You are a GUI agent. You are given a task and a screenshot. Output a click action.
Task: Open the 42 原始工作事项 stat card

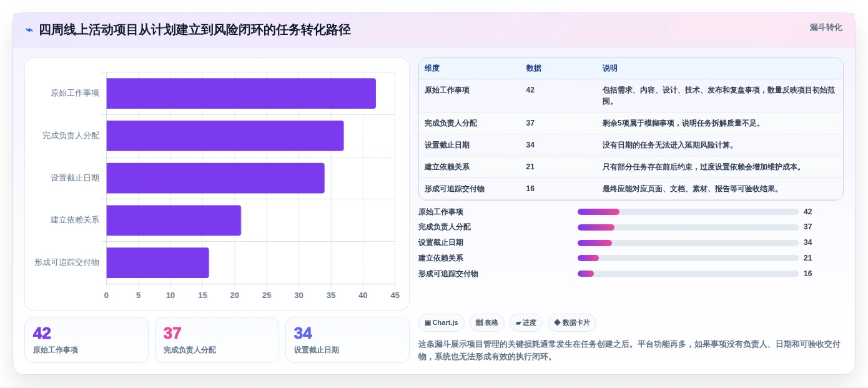pyautogui.click(x=86, y=340)
